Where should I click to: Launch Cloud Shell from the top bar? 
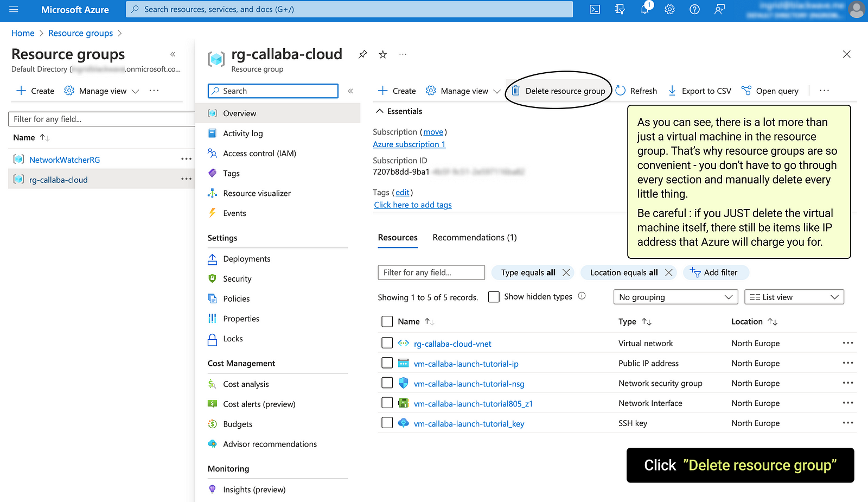(x=595, y=9)
